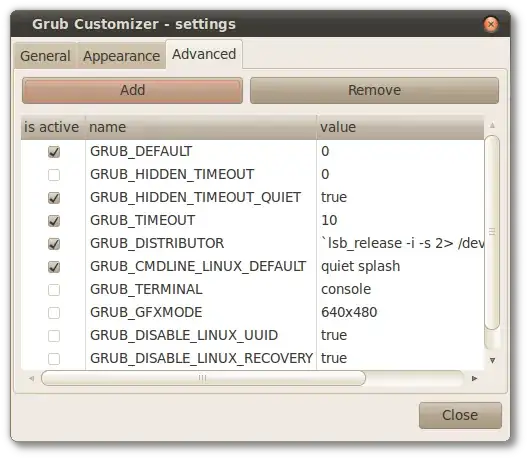
Task: Click the vertical scrollbar down arrow
Action: [492, 360]
